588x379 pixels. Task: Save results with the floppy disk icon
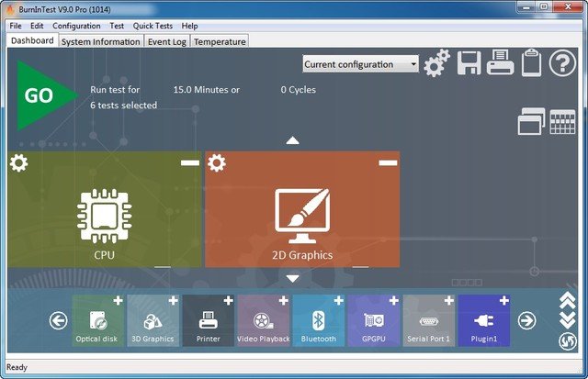(x=469, y=63)
